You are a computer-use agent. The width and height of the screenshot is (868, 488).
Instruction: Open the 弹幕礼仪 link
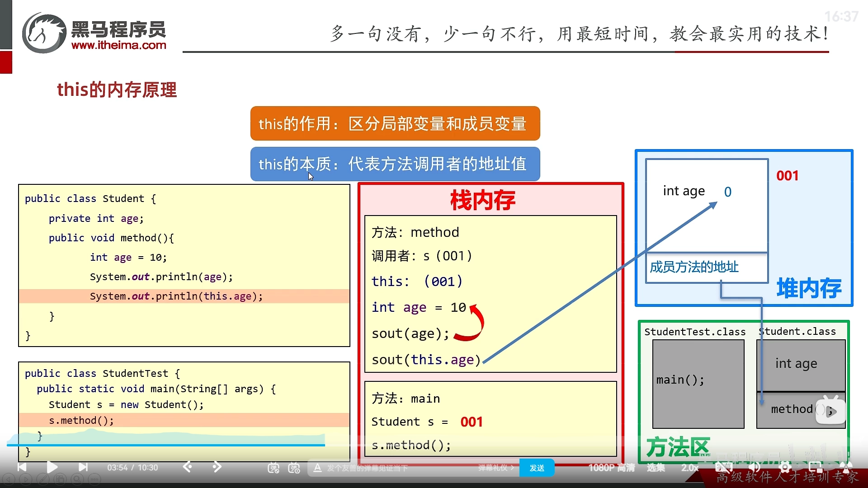[x=495, y=468]
